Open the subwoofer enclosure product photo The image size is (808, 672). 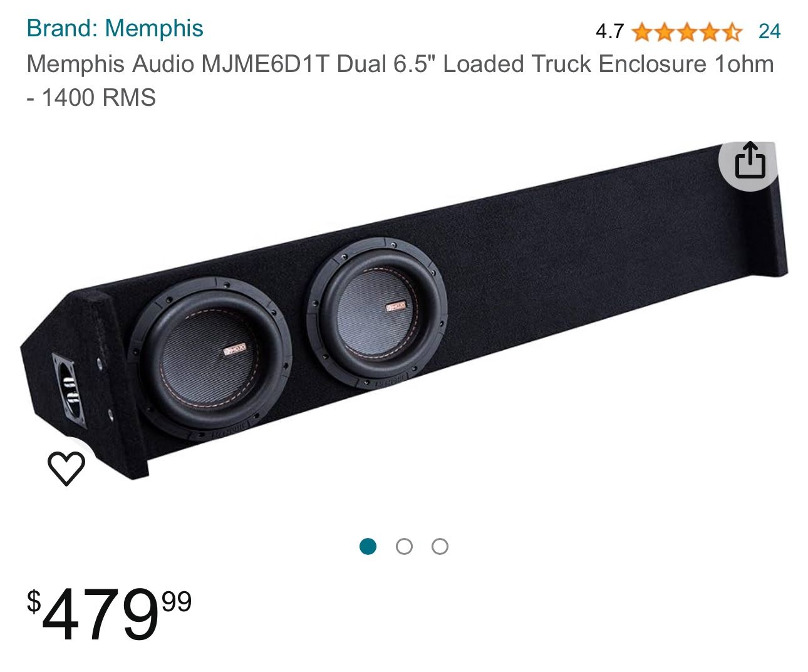404,311
